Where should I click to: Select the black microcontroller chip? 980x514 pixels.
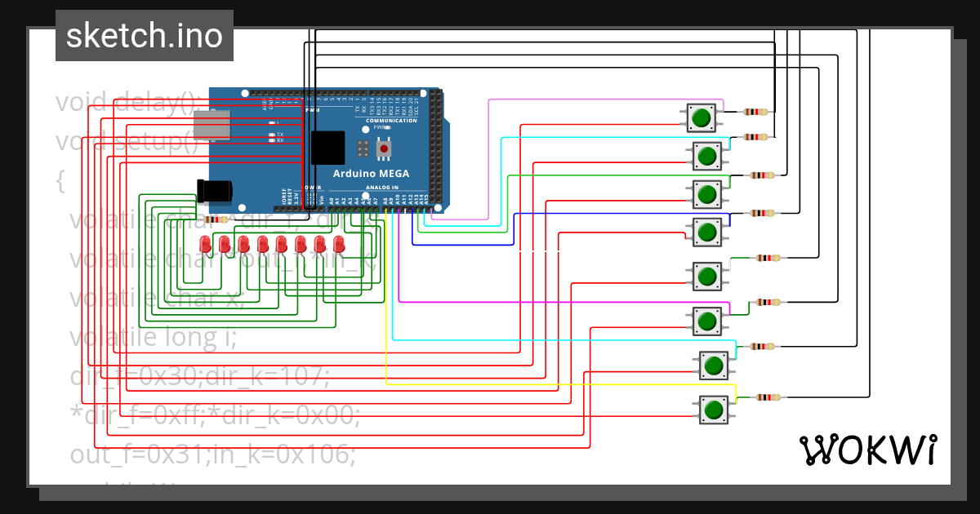[327, 147]
